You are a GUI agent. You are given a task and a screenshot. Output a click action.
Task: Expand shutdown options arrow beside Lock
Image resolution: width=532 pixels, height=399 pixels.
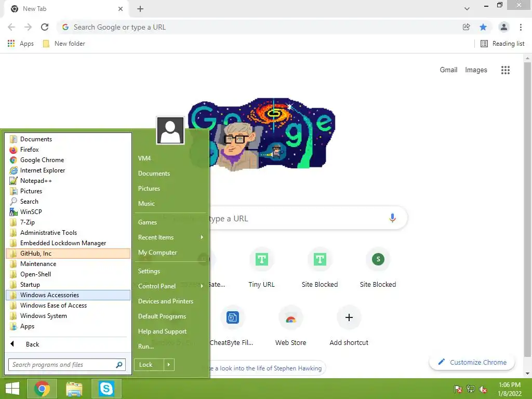point(169,365)
